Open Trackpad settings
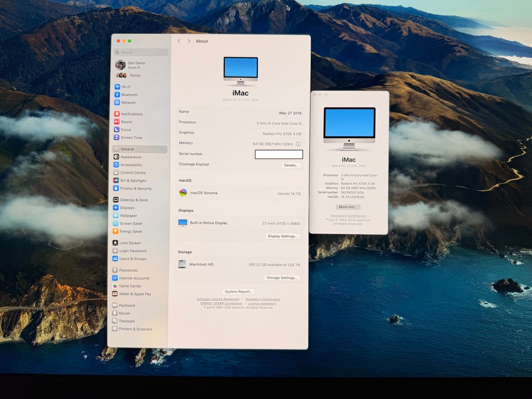This screenshot has height=399, width=532. point(123,321)
